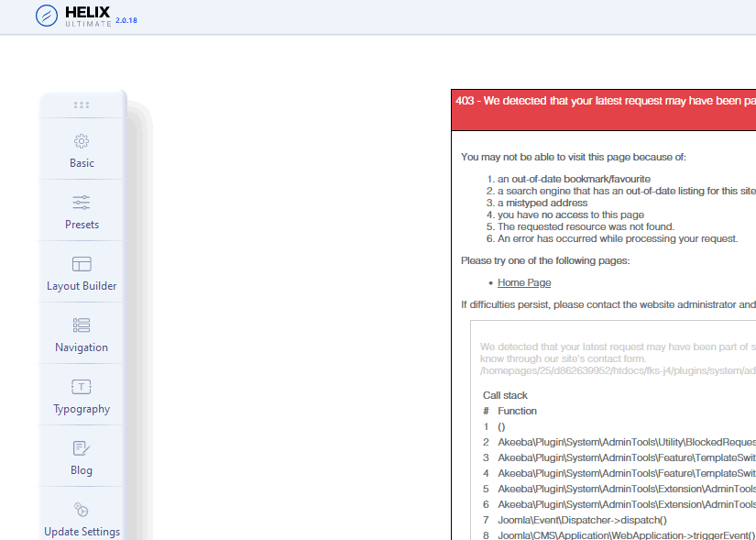Click the Helix Ultimate logo icon
This screenshot has width=756, height=540.
coord(47,16)
